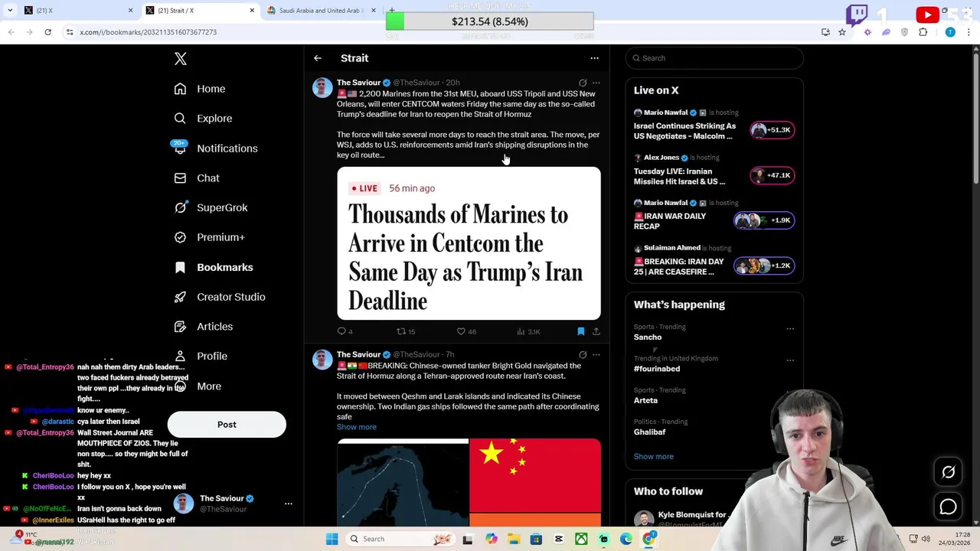The image size is (980, 551).
Task: Click the X search field
Action: click(x=714, y=58)
